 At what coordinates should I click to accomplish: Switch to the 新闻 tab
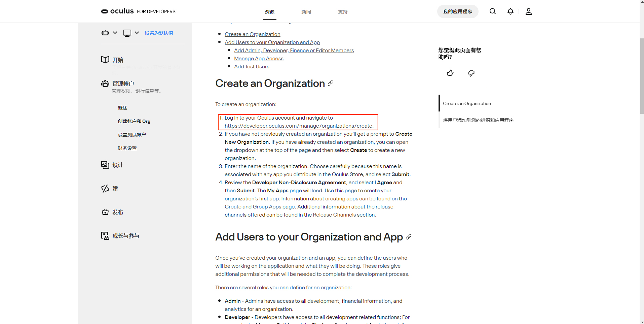point(306,12)
